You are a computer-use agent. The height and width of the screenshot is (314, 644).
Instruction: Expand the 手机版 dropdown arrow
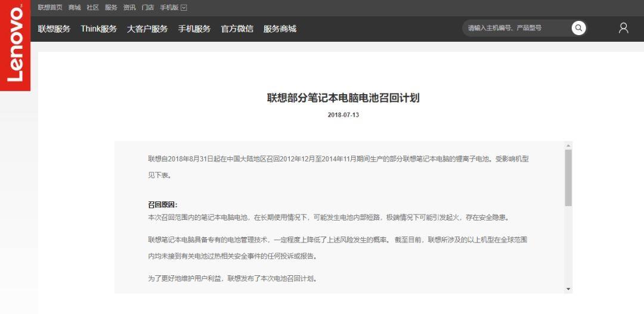184,7
